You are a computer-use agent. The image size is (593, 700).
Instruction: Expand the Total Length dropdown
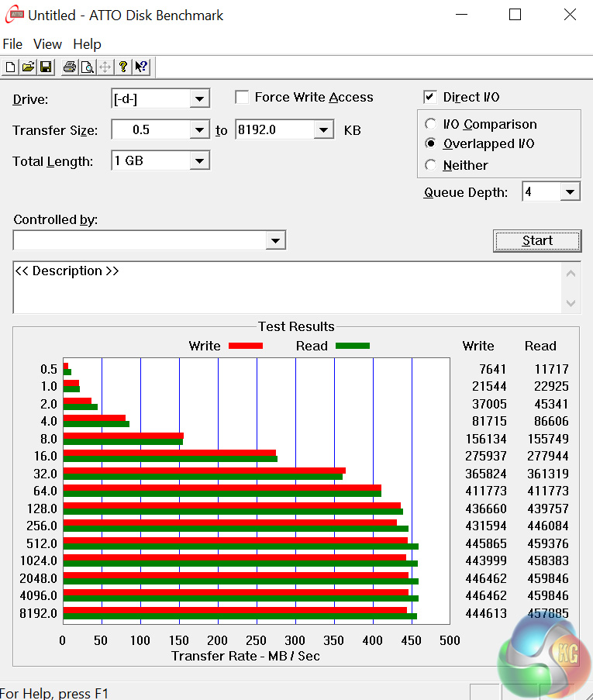click(x=199, y=161)
